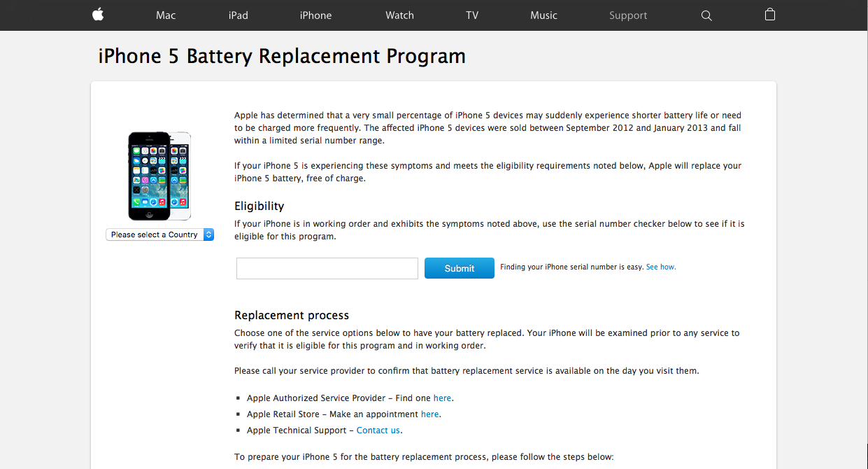Go to the iPad section
This screenshot has height=469, width=868.
(239, 15)
